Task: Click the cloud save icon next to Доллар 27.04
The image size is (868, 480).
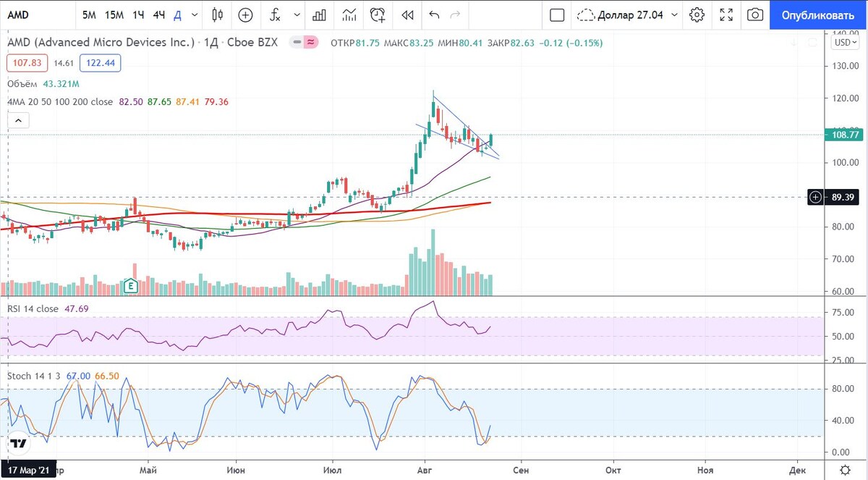Action: pos(587,14)
